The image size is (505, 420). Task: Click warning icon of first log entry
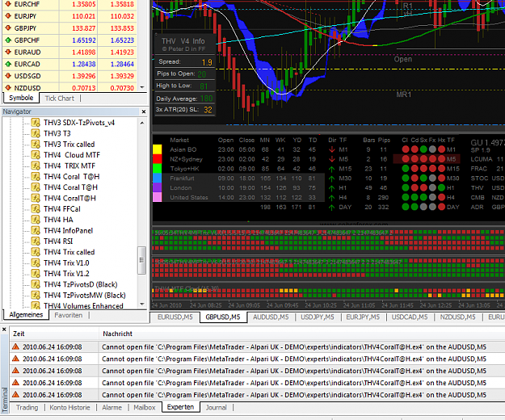coord(15,346)
